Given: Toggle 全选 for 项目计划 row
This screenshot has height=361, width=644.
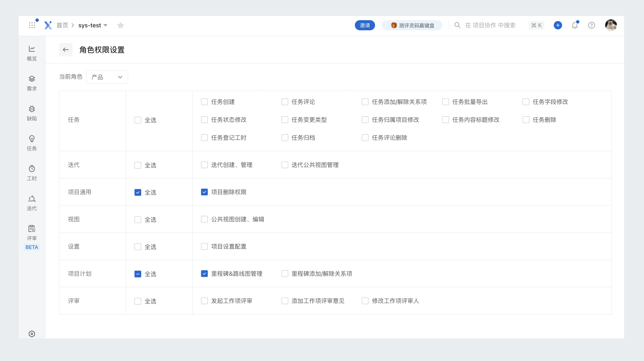Looking at the screenshot, I should (x=138, y=274).
